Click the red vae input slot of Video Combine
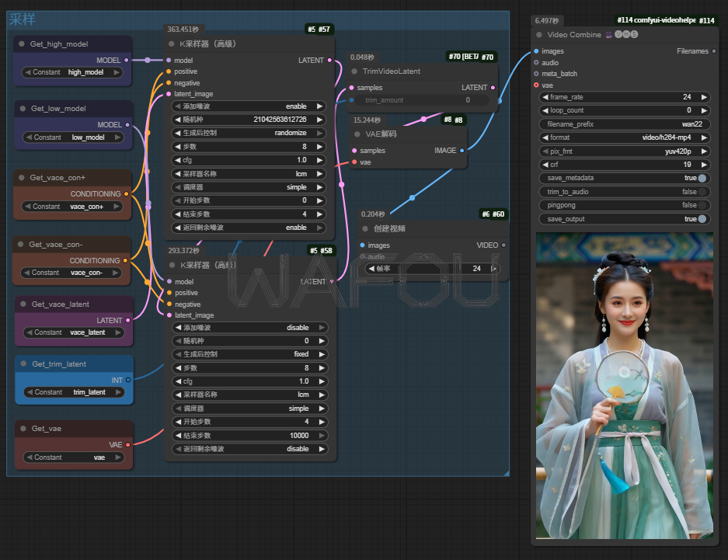 536,85
